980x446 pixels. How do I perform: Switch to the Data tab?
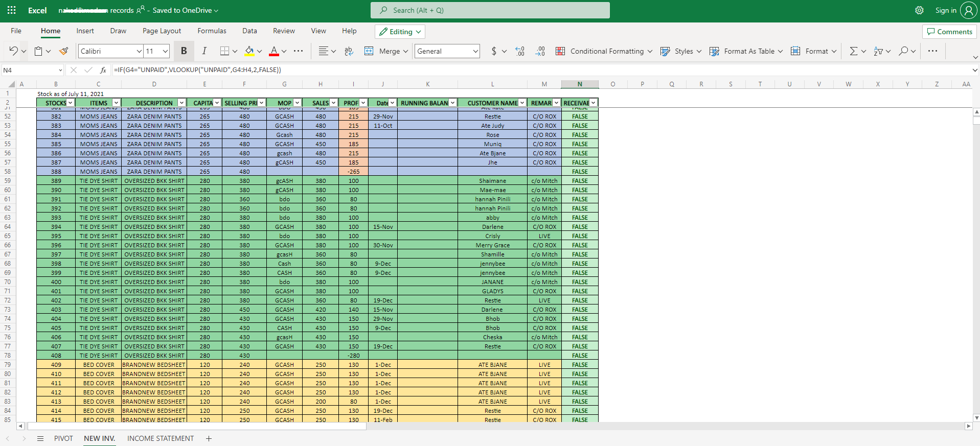point(249,31)
